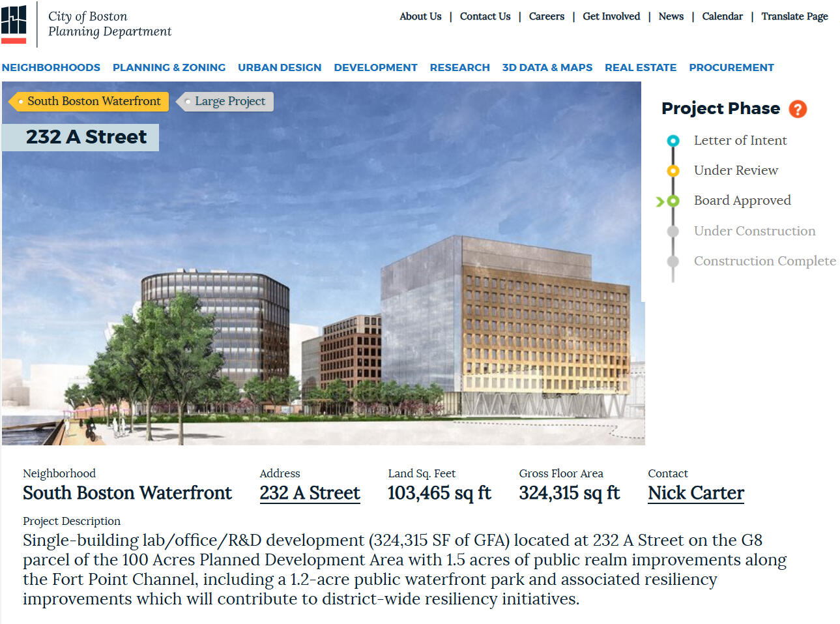
Task: Open the Neighborhoods menu
Action: [x=51, y=67]
